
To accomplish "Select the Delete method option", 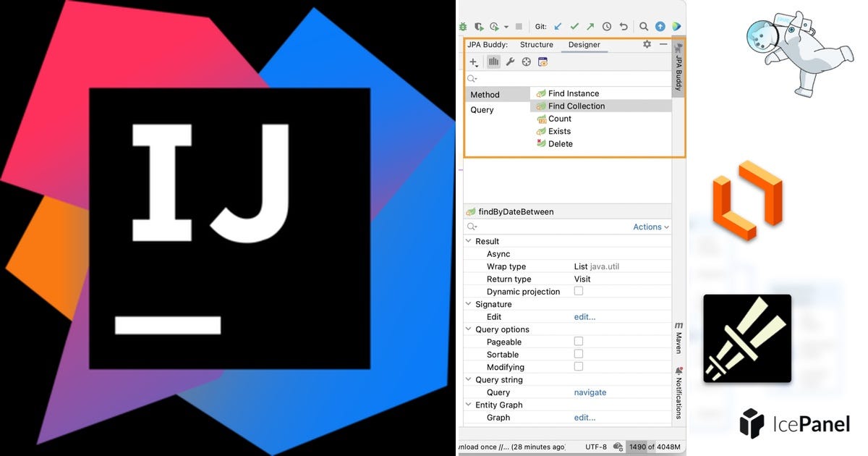I will coord(560,143).
